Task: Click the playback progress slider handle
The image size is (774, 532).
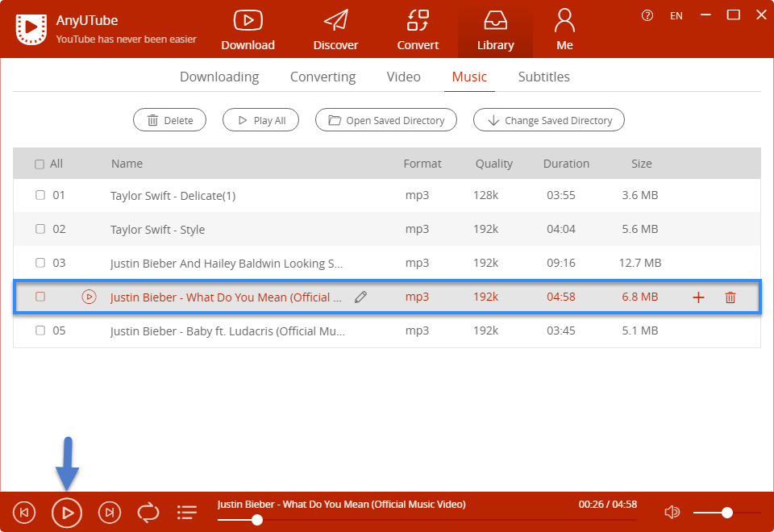Action: click(256, 520)
